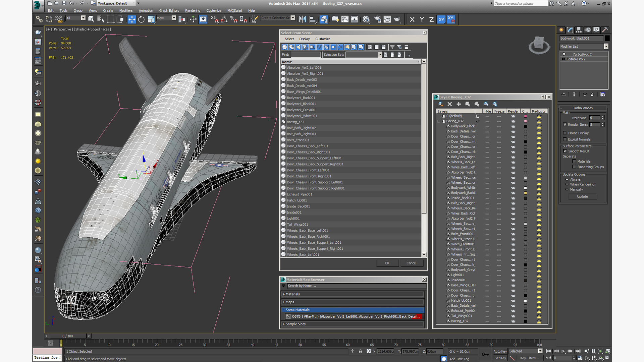Toggle the selection lock padlock icon
The height and width of the screenshot is (362, 644).
361,351
